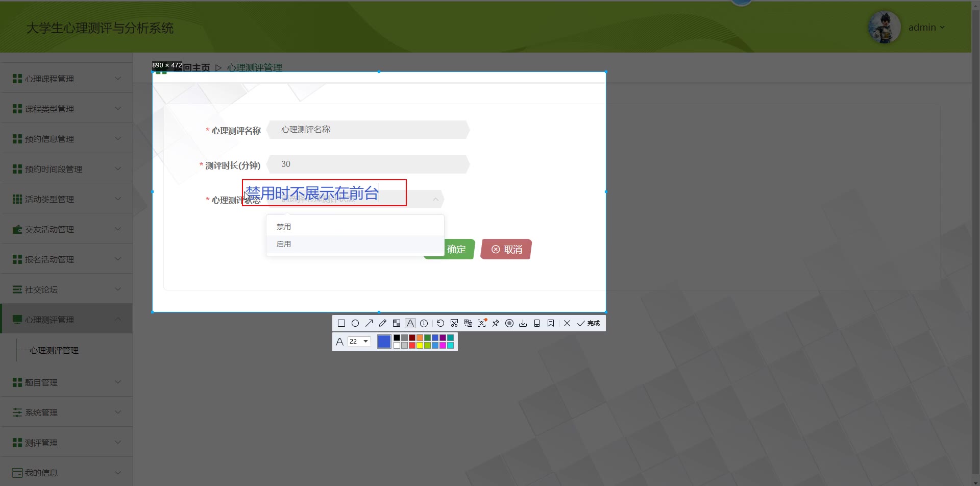The height and width of the screenshot is (486, 980).
Task: Collapse the 心理测评管理 parent menu chevron
Action: tap(118, 320)
